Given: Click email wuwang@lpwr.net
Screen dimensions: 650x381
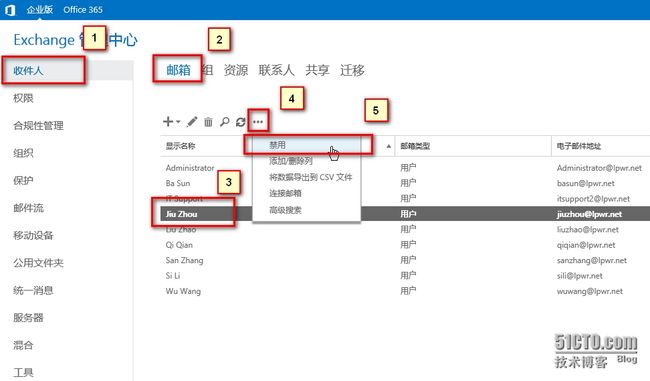Looking at the screenshot, I should point(589,291).
